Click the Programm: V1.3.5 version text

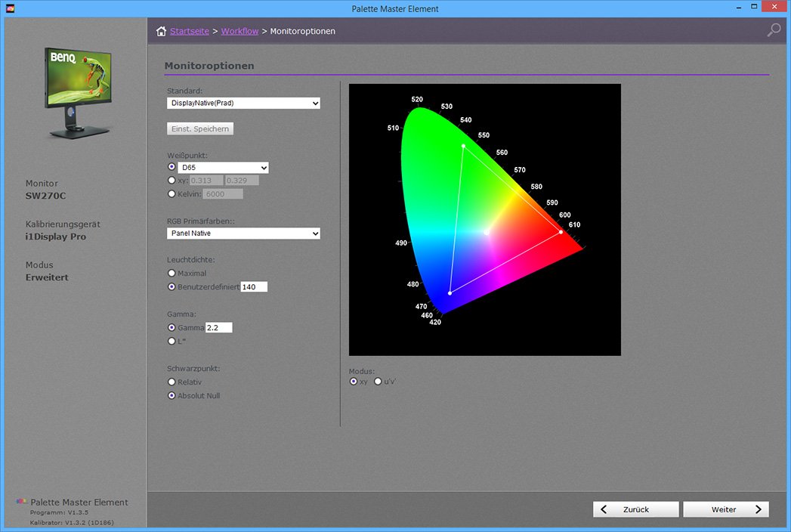[59, 512]
